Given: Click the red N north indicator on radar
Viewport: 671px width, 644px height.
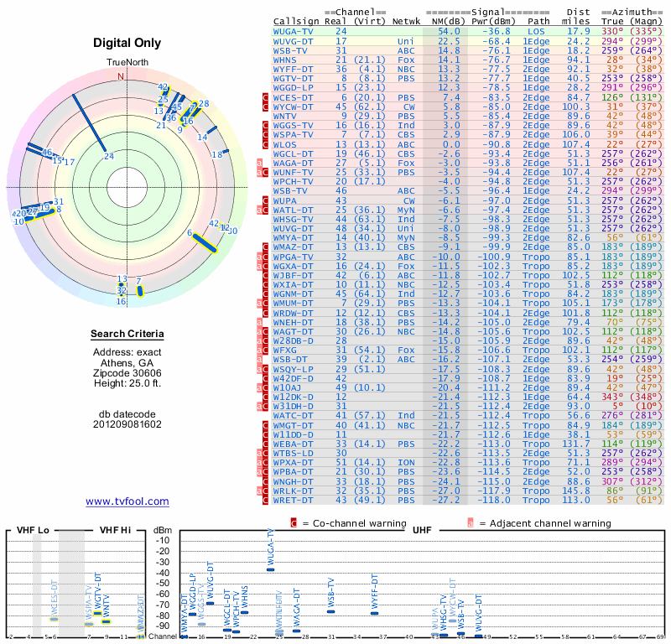Looking at the screenshot, I should [121, 76].
